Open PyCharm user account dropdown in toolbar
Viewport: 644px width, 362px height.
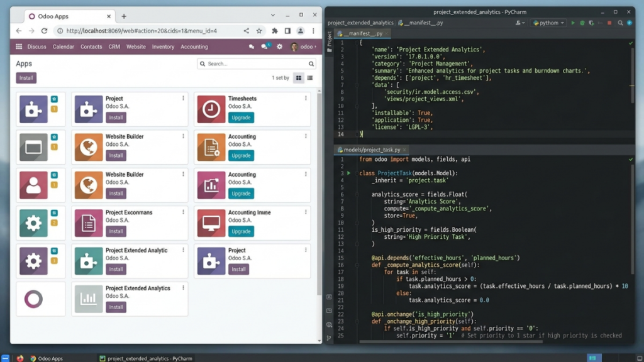point(520,23)
